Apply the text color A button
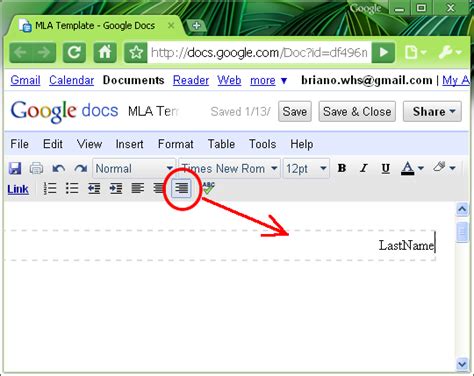The height and width of the screenshot is (376, 474). pos(407,169)
